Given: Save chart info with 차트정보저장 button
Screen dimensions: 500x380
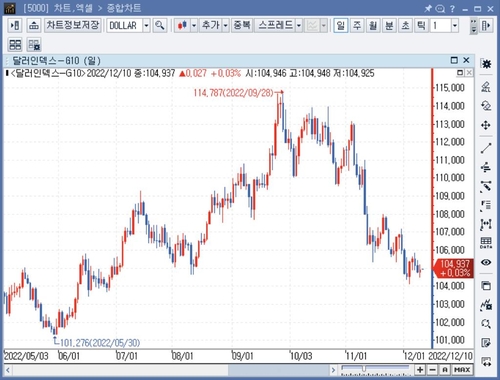Looking at the screenshot, I should [x=73, y=25].
